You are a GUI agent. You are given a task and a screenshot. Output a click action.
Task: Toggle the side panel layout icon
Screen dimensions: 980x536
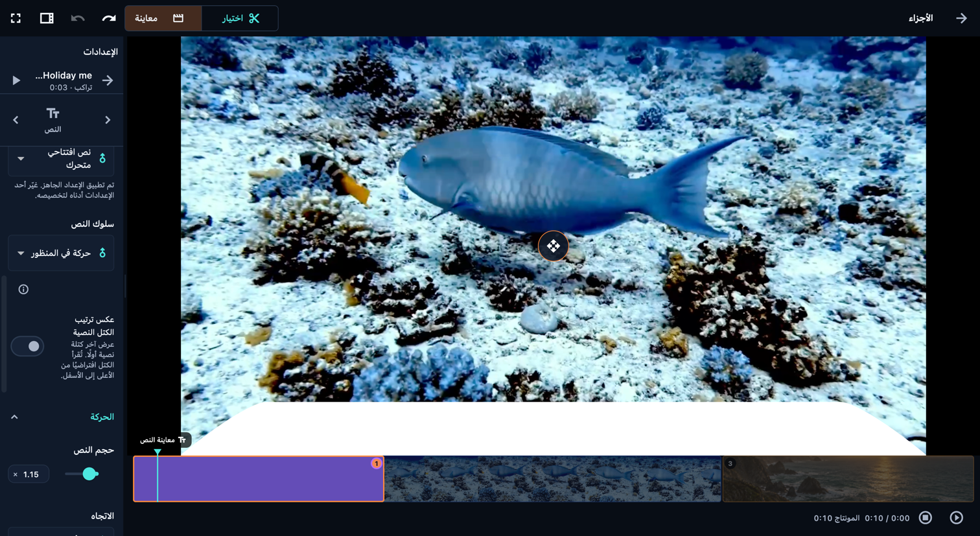[47, 18]
